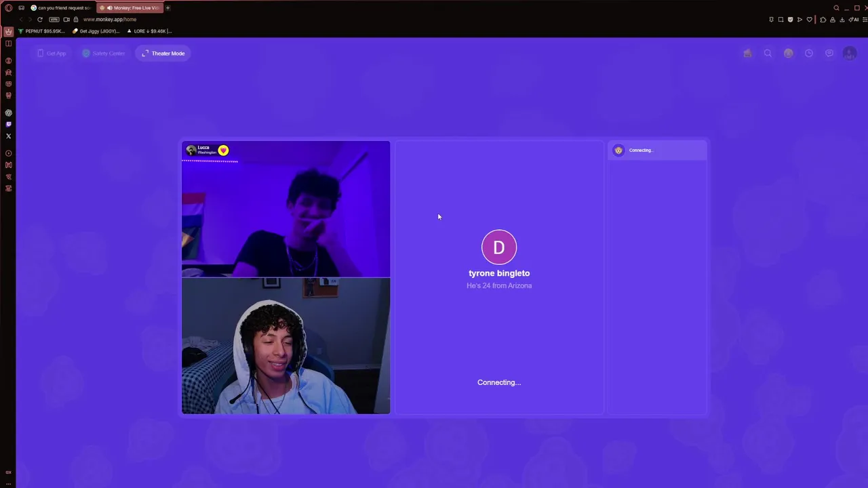
Task: Open the browser profile account icon
Action: pyautogui.click(x=833, y=20)
